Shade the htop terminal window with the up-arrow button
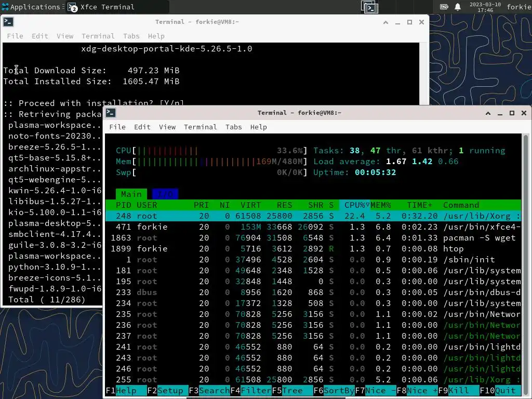This screenshot has height=399, width=532. (x=488, y=113)
